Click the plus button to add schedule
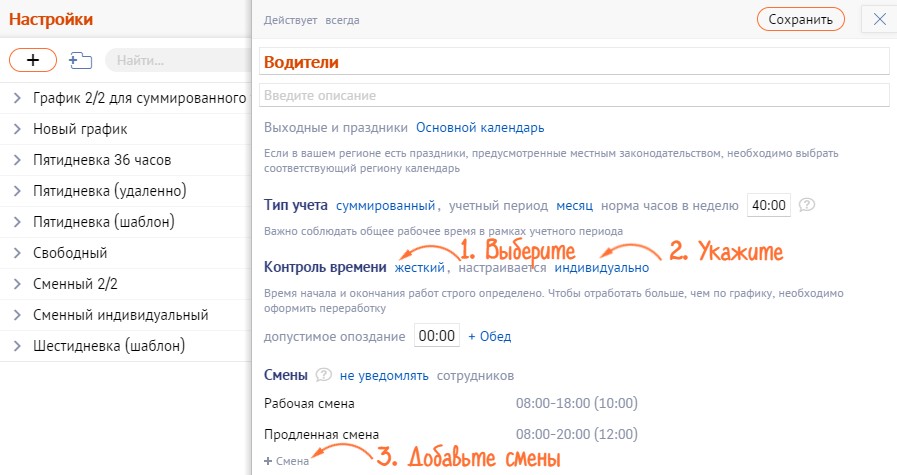 [32, 60]
